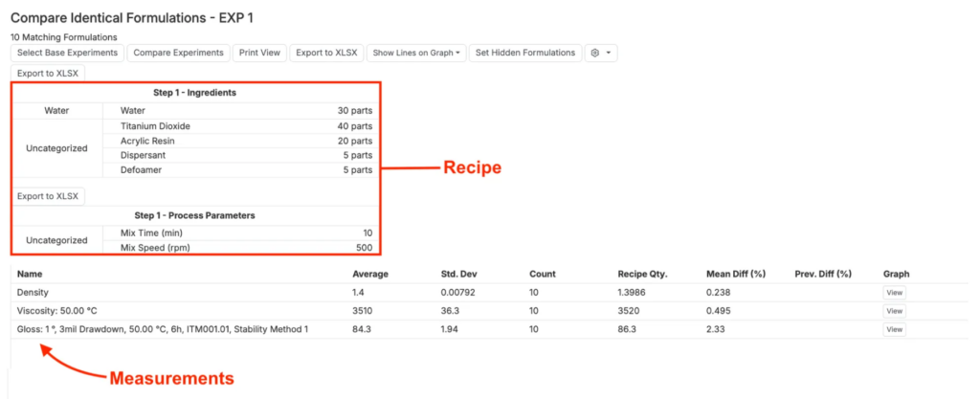Viewport: 980px width, 399px height.
Task: Open Set Hidden Formulations
Action: point(525,53)
